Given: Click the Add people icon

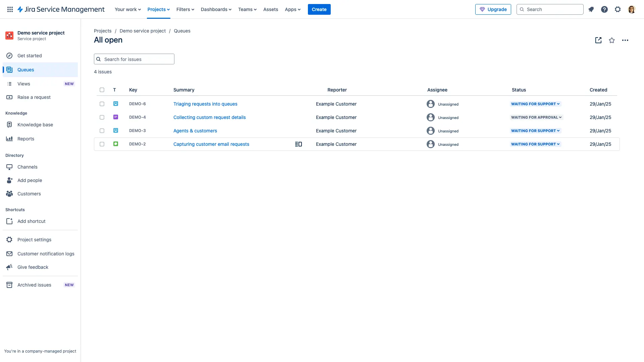Looking at the screenshot, I should tap(9, 180).
